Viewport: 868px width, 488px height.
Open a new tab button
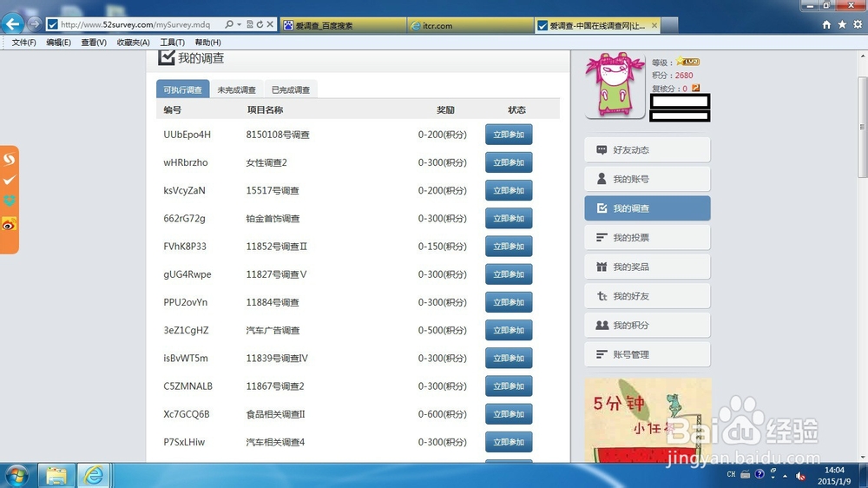point(669,25)
